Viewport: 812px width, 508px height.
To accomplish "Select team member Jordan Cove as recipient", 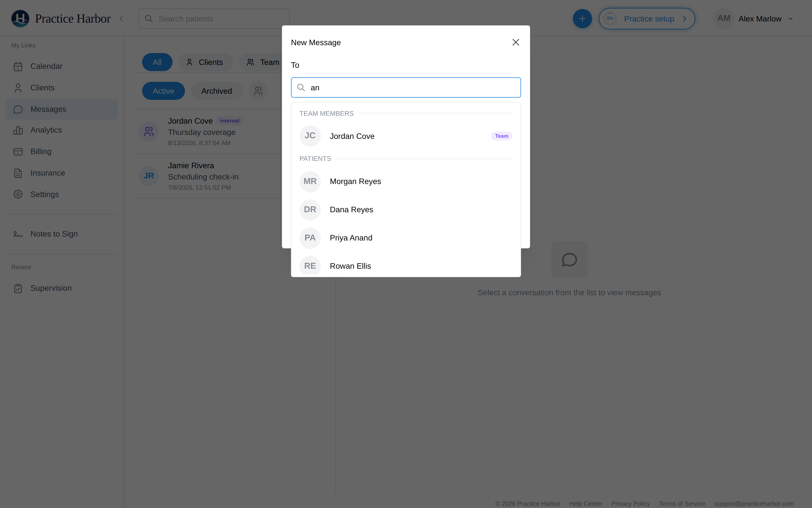I will (406, 136).
